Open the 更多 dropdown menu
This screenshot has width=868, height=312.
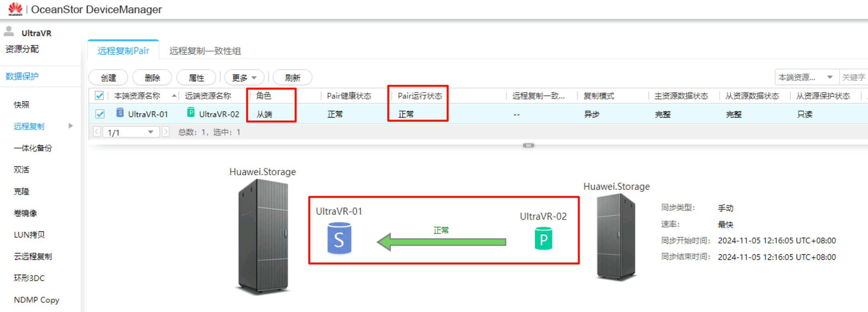point(244,78)
